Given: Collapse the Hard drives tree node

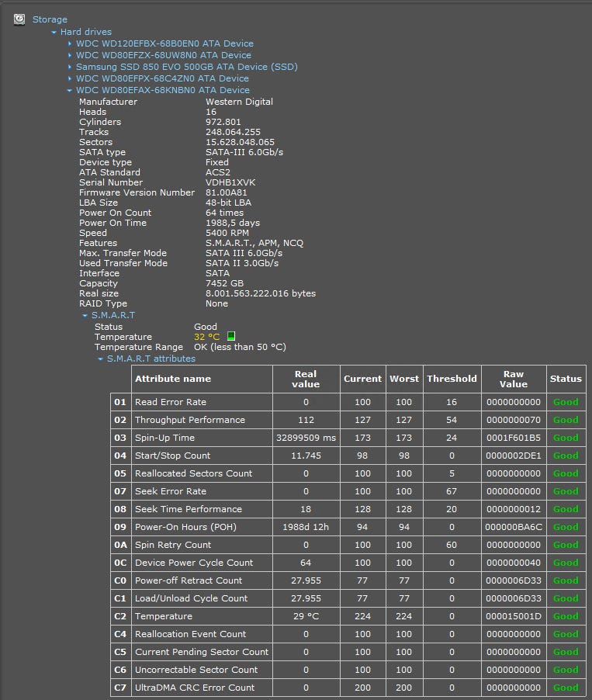Looking at the screenshot, I should coord(54,32).
